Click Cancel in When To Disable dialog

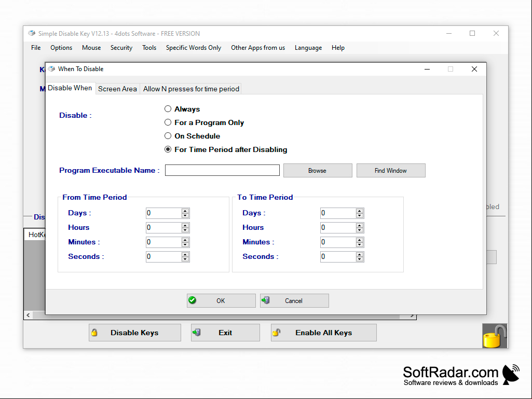coord(294,300)
